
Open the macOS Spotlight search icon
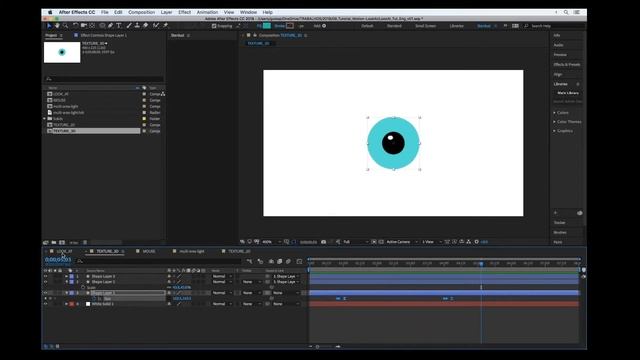[566, 12]
